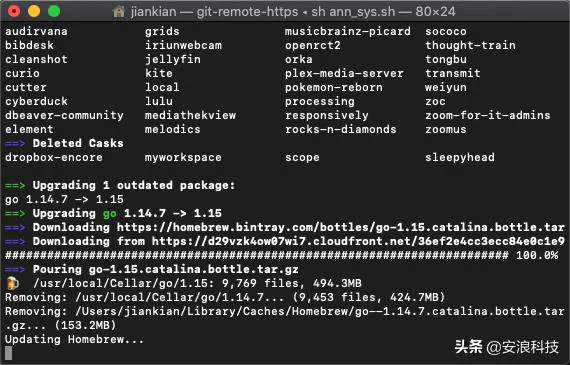The image size is (570, 365).
Task: Click the terminal cursor block at the prompt
Action: click(x=8, y=353)
